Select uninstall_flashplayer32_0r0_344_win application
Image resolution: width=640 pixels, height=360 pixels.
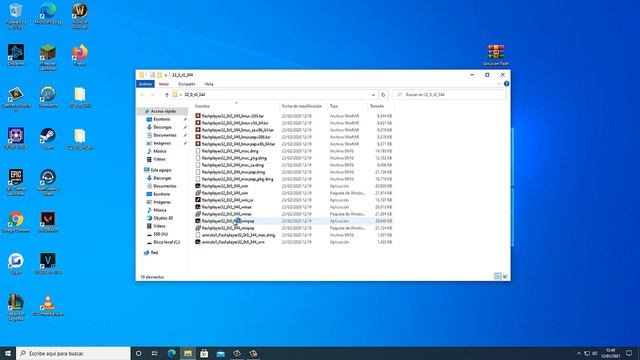(233, 242)
